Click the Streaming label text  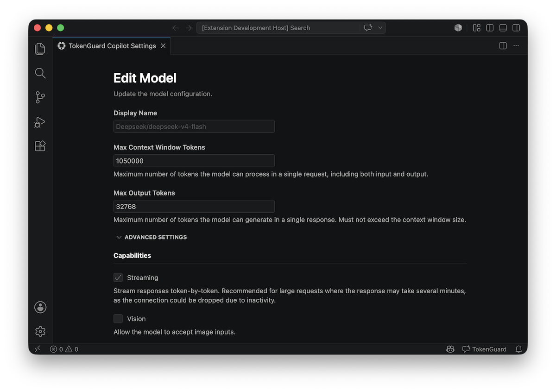(x=143, y=278)
